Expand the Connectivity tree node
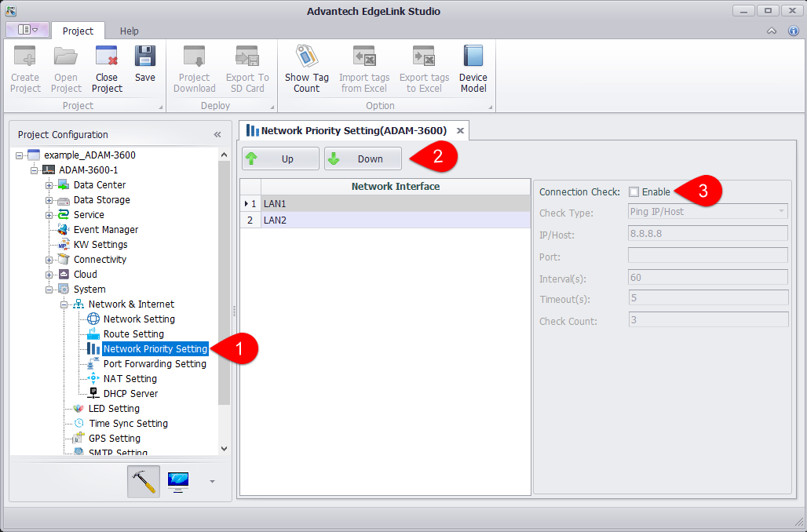 click(x=49, y=260)
